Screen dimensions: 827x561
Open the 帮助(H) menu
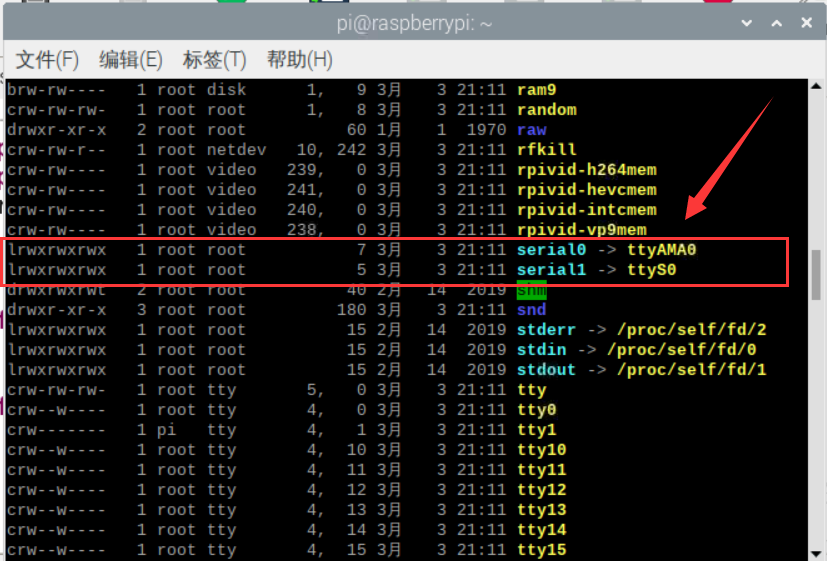click(x=299, y=60)
